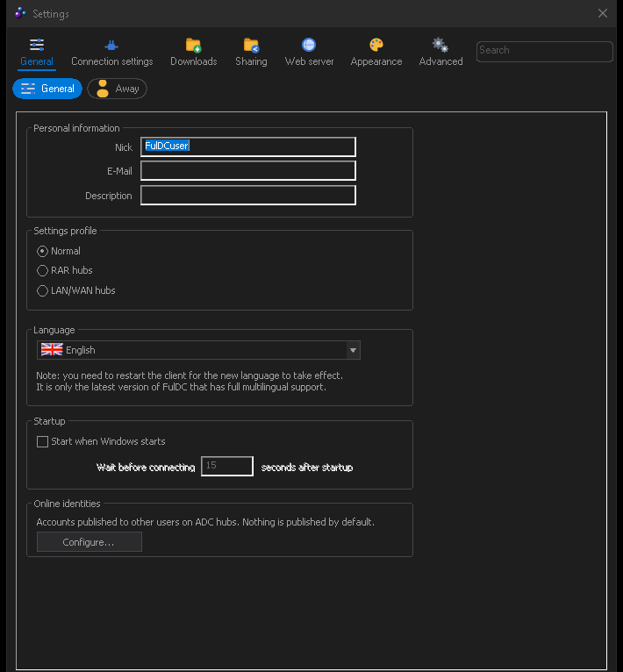
Task: Switch to the Advanced tab label
Action: (440, 61)
